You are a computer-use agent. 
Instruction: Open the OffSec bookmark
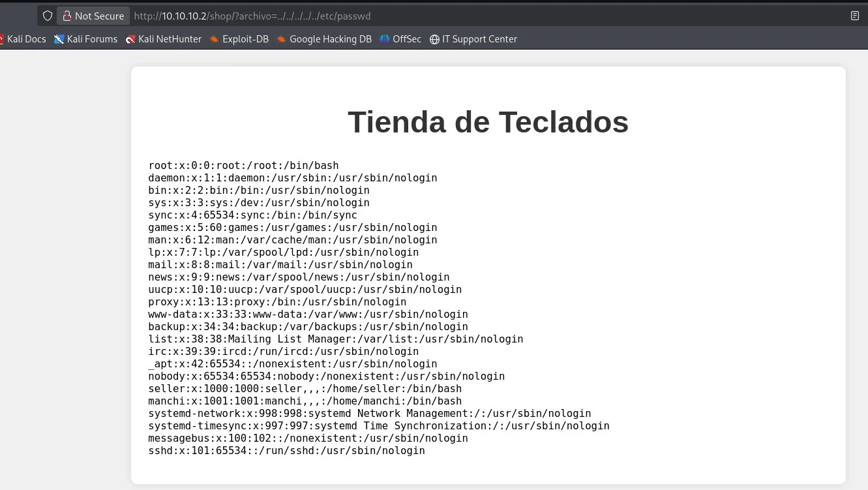(x=400, y=39)
